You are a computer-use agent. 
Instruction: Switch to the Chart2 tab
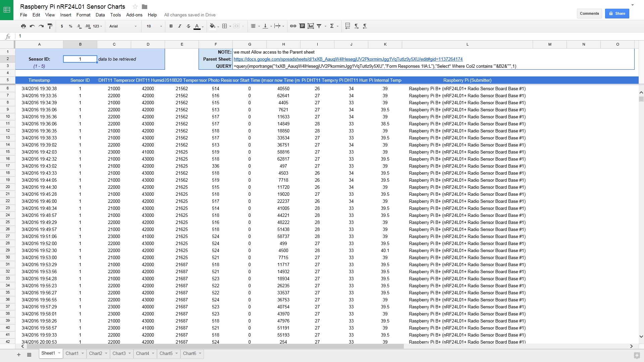coord(96,353)
